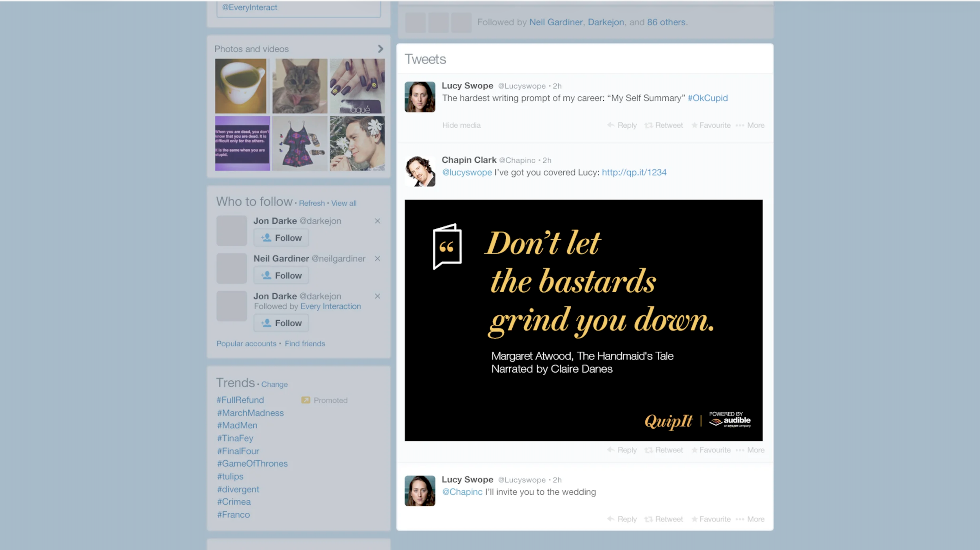The width and height of the screenshot is (980, 550).
Task: Open the Photos and videos chevron arrow
Action: pos(380,49)
